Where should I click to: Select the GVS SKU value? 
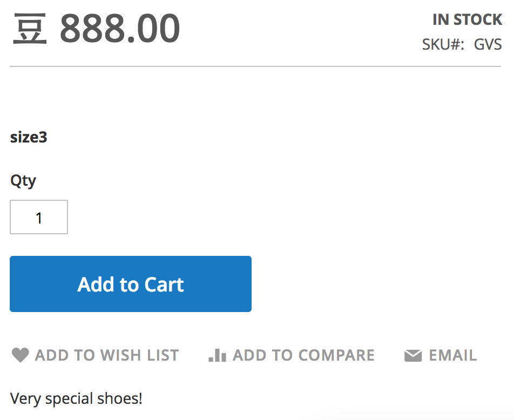point(488,44)
